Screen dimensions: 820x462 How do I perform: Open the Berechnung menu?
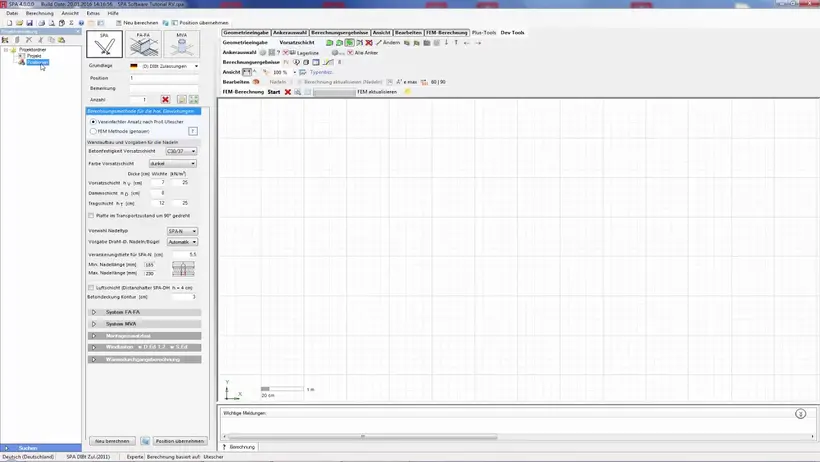[40, 13]
